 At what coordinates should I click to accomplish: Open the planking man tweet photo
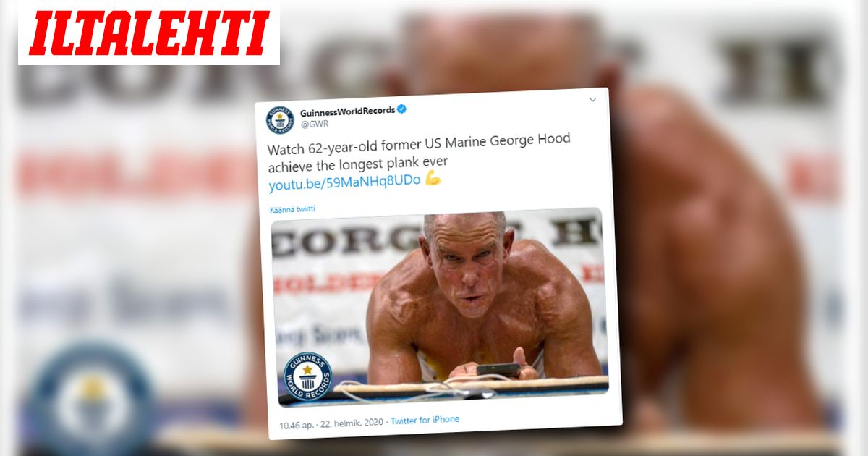coord(439,308)
